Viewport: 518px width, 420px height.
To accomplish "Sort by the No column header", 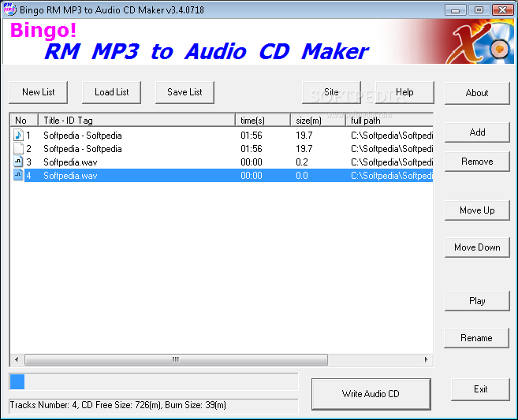I will tap(24, 121).
